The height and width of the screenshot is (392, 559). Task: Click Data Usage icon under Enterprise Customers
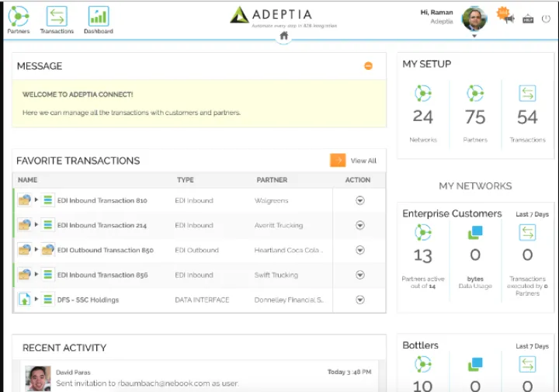[475, 233]
